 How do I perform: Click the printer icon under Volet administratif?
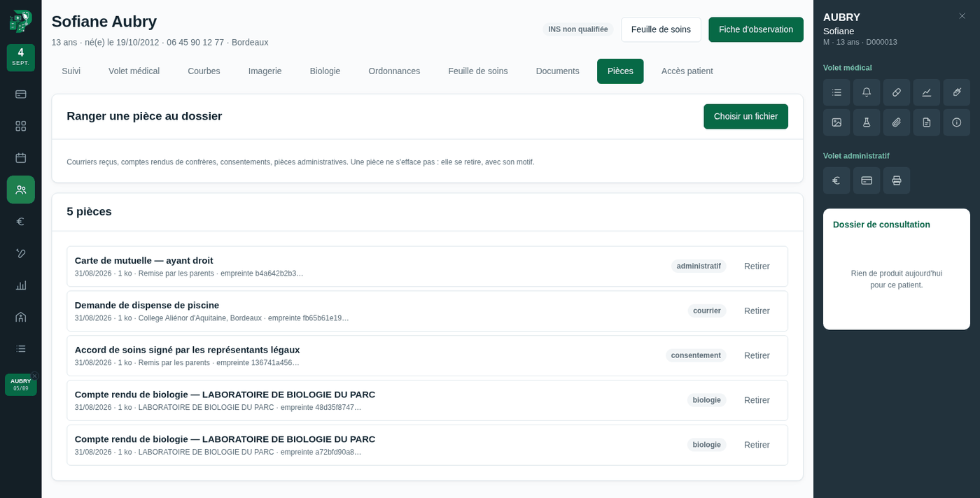pos(897,180)
